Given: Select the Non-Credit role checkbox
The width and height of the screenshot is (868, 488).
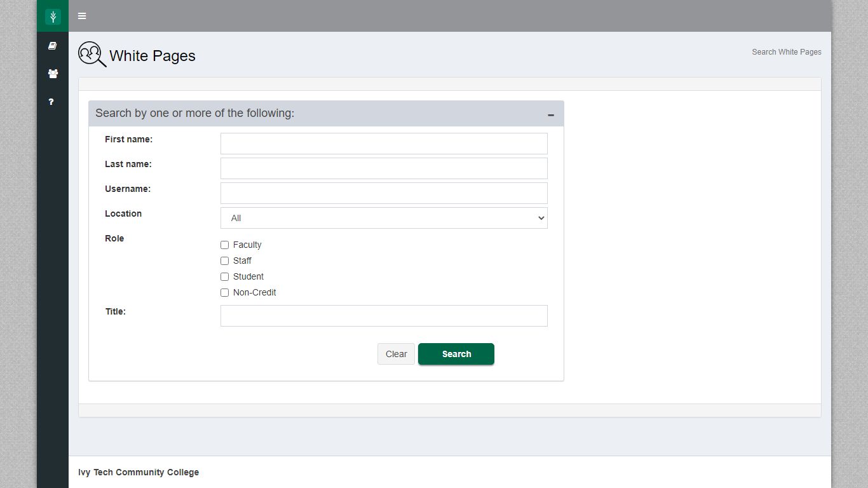Looking at the screenshot, I should coord(224,292).
